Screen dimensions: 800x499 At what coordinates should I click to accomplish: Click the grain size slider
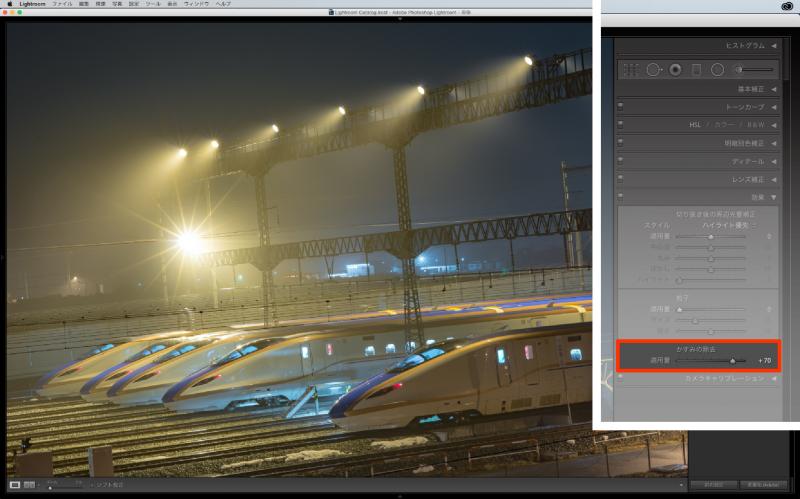(711, 320)
